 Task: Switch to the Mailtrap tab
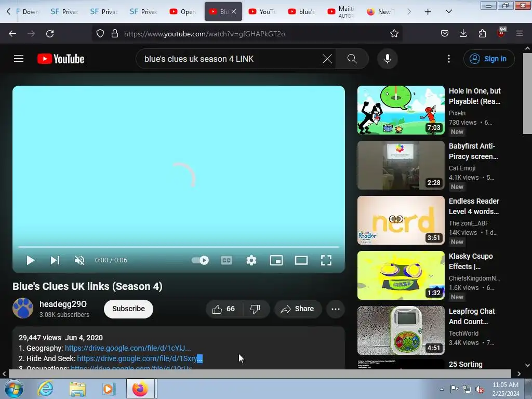coord(341,11)
